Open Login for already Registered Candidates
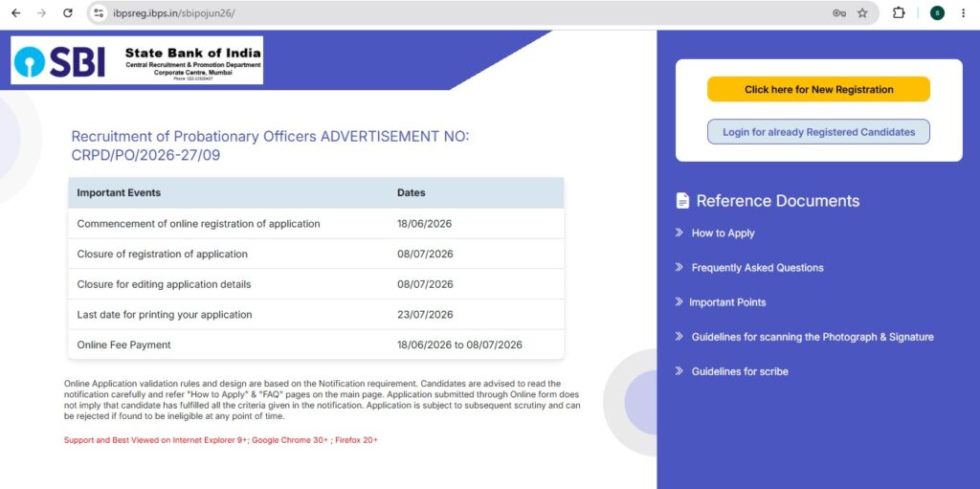This screenshot has width=980, height=489. pos(819,132)
